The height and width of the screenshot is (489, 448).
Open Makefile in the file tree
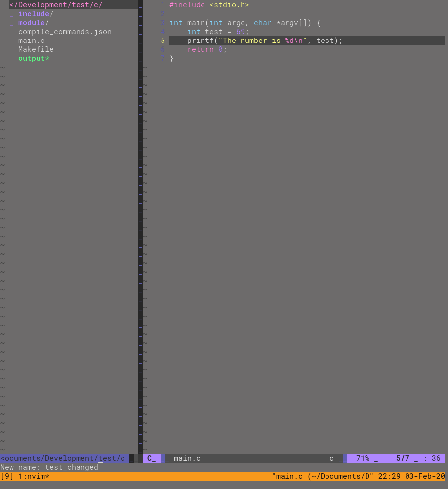coord(36,49)
